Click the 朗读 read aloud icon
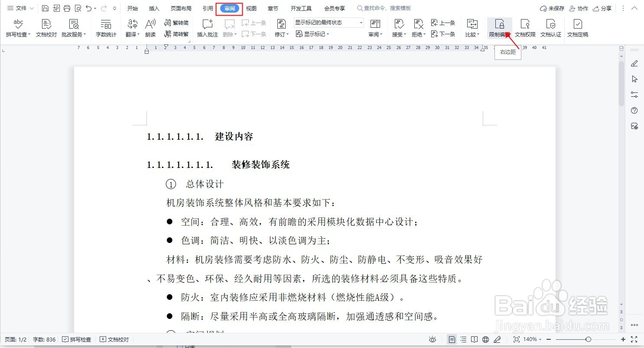The height and width of the screenshot is (348, 644). tap(150, 28)
